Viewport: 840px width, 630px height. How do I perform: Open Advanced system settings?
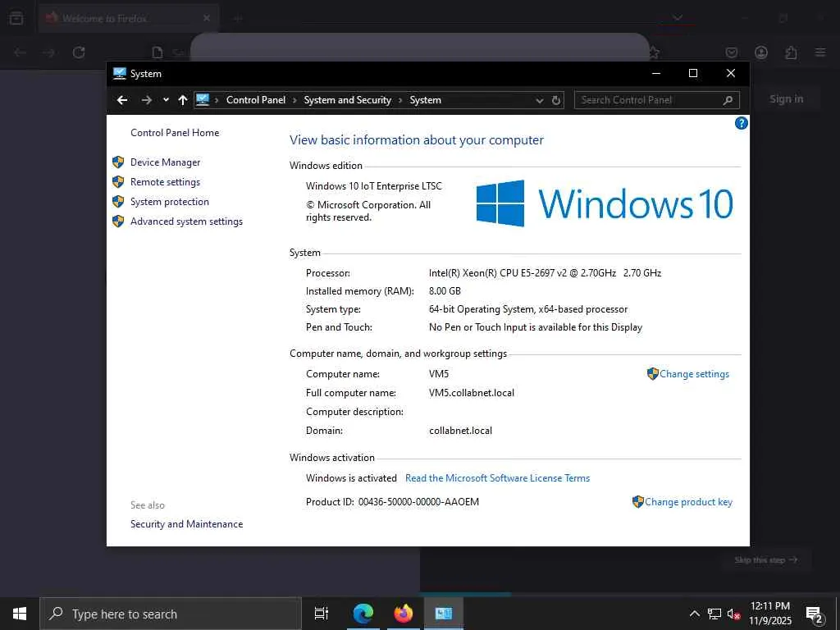click(186, 221)
